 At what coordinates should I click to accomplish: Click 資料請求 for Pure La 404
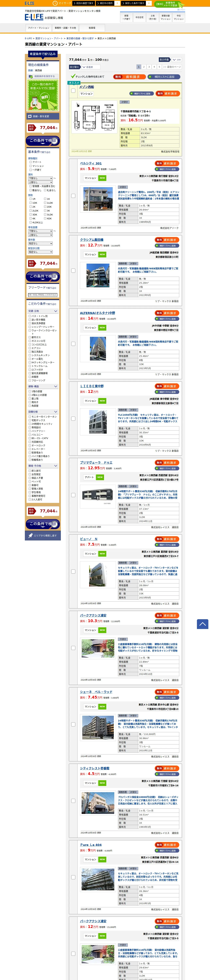click(x=167, y=845)
